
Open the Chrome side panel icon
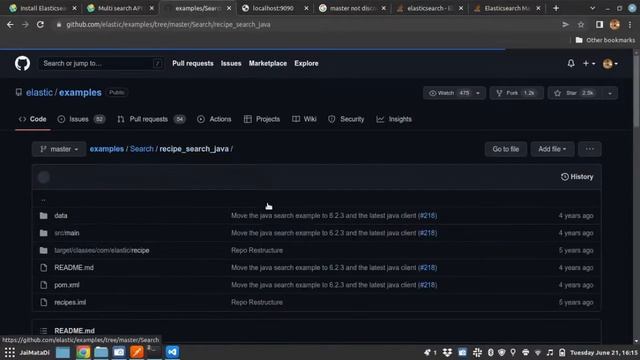coord(599,24)
